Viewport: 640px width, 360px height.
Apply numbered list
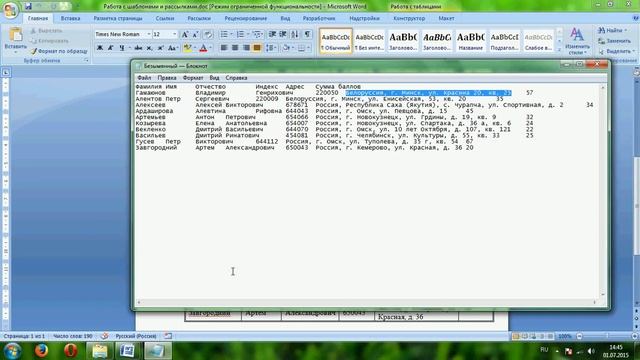pyautogui.click(x=240, y=34)
